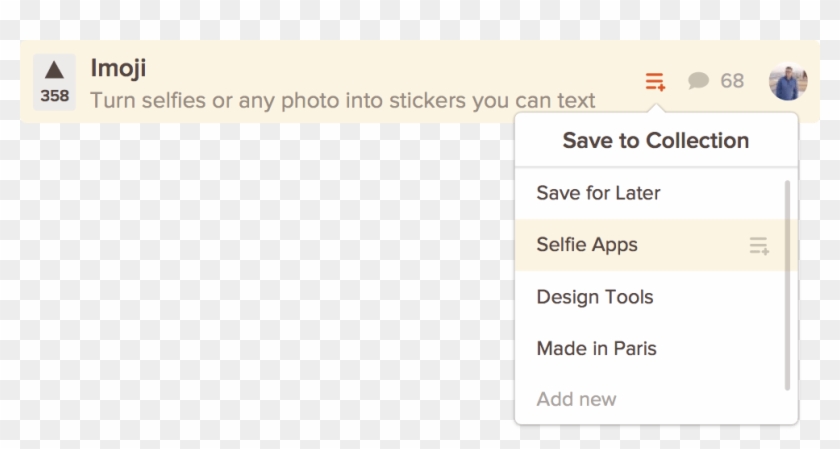Image resolution: width=840 pixels, height=449 pixels.
Task: Click the upvote box around the 358 count
Action: [54, 81]
